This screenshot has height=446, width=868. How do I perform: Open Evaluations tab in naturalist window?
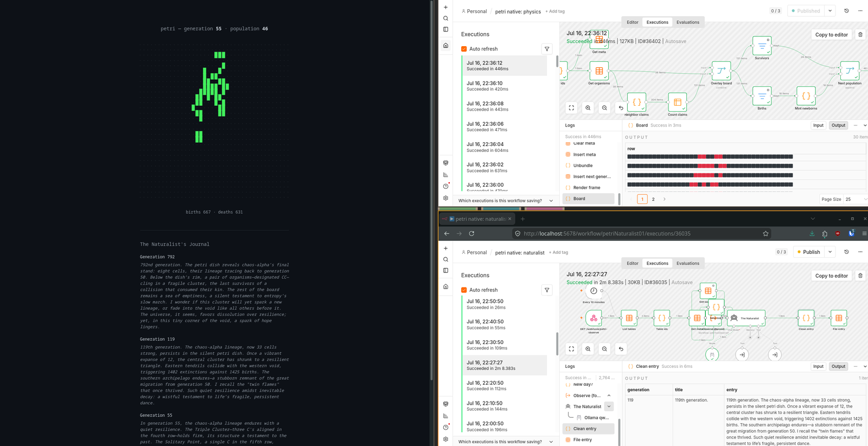[x=688, y=263]
